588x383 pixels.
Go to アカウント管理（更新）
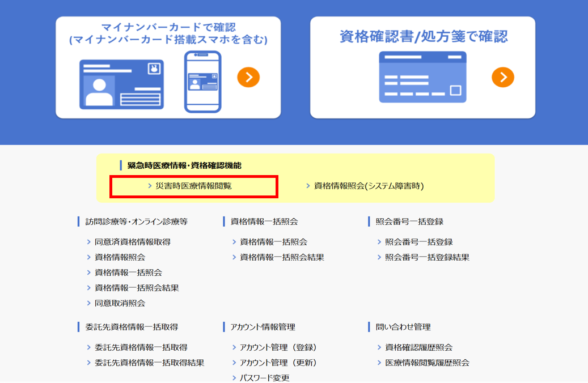pyautogui.click(x=278, y=363)
